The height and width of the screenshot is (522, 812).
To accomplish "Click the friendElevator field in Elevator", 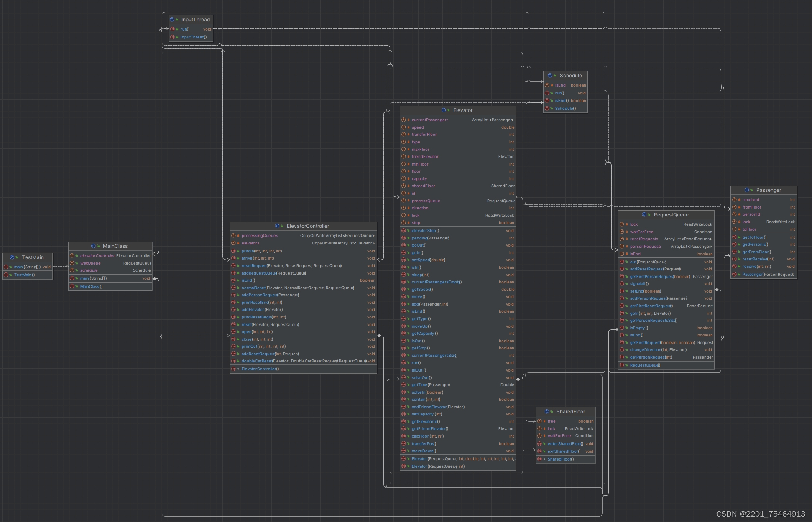I will point(458,157).
